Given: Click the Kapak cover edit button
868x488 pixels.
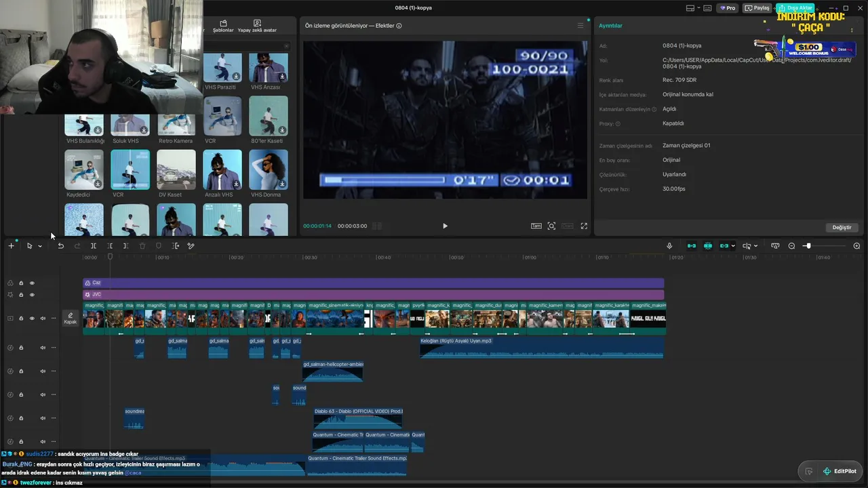Looking at the screenshot, I should [71, 319].
